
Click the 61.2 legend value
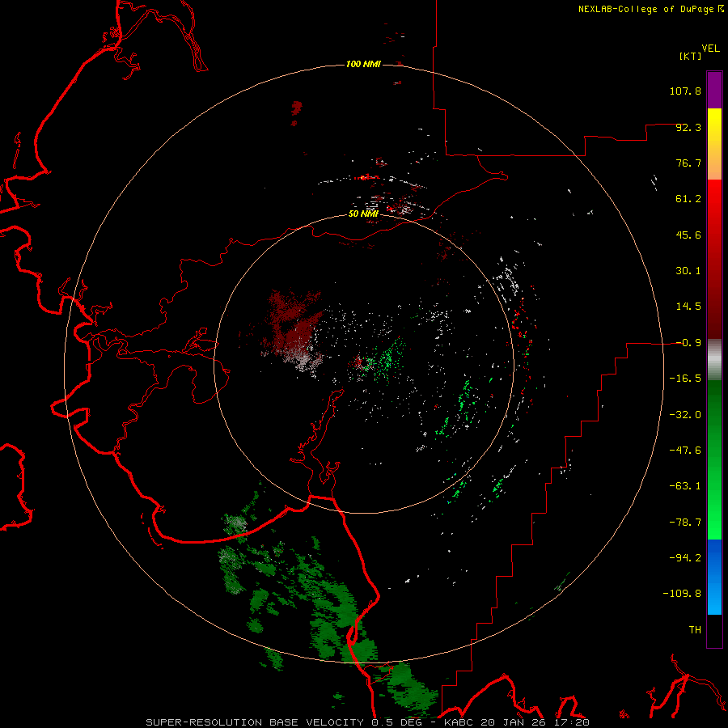point(688,199)
